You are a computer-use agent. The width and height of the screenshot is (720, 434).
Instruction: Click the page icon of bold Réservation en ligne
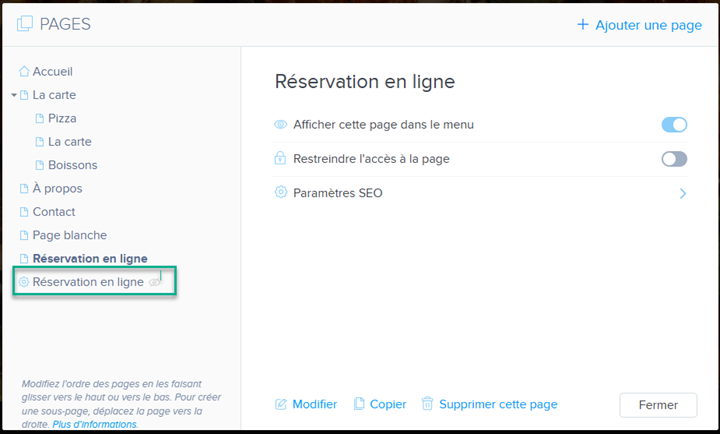click(24, 259)
